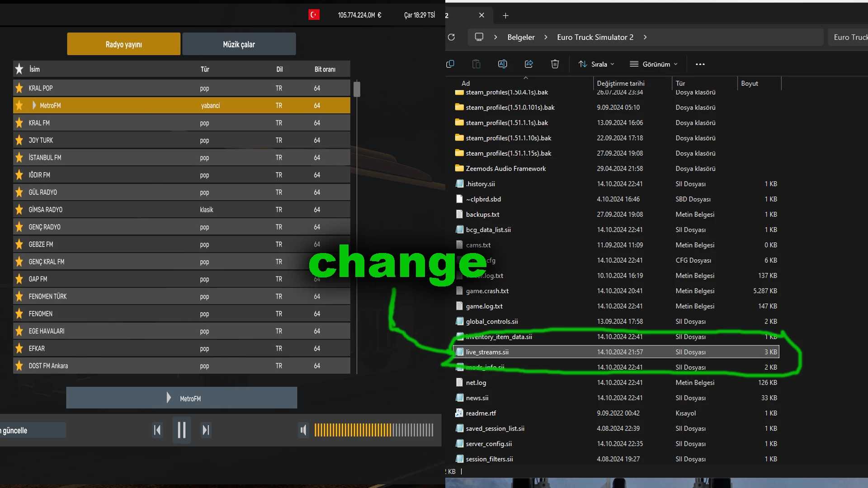Select the readme.rtf file icon
The width and height of the screenshot is (868, 488).
pyautogui.click(x=459, y=413)
